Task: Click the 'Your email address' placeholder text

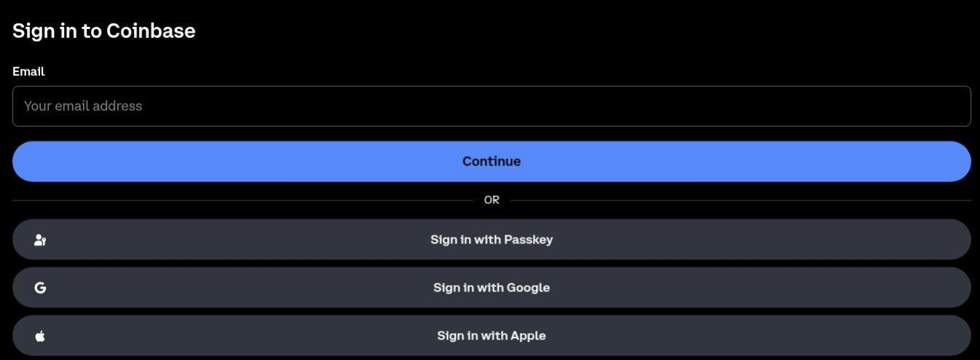Action: [x=83, y=106]
